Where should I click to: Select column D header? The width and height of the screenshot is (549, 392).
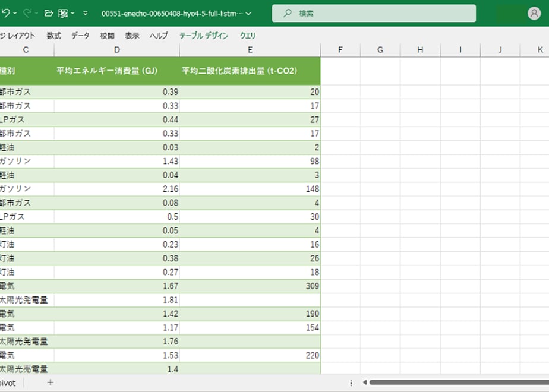(117, 50)
